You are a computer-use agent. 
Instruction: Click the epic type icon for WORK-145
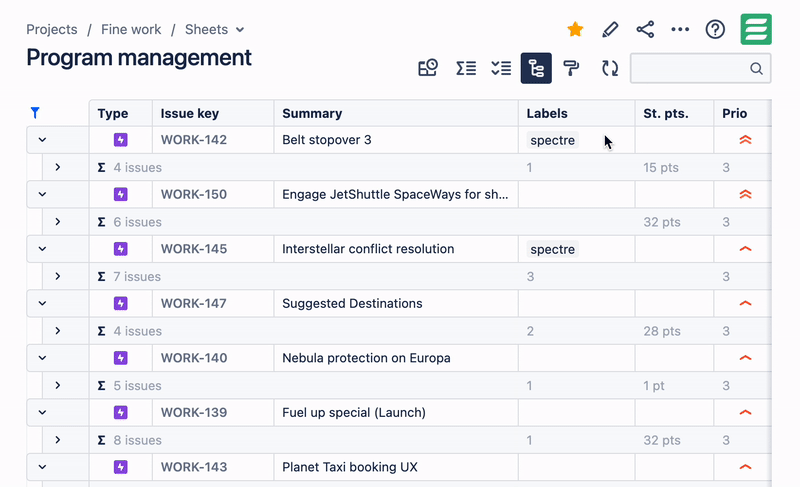coord(120,249)
